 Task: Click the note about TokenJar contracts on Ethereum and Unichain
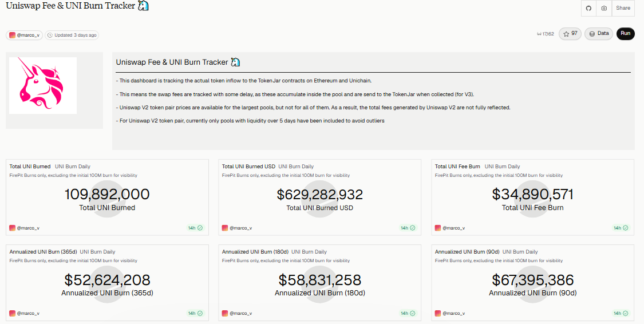coord(243,81)
